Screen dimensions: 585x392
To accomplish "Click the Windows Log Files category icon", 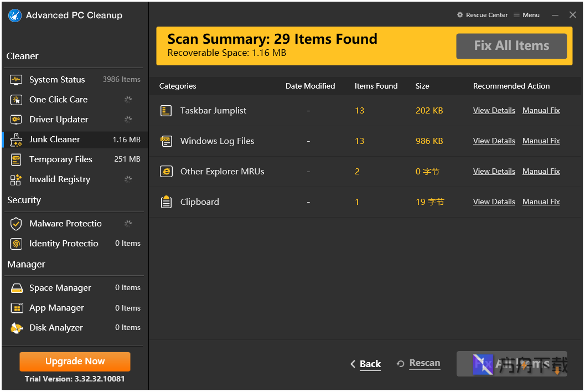I will (166, 141).
